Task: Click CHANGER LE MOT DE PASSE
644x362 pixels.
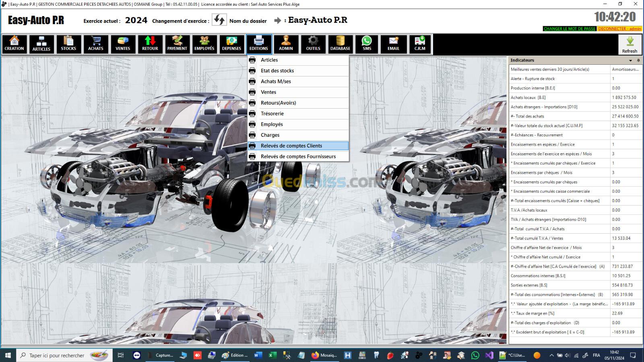Action: 569,29
